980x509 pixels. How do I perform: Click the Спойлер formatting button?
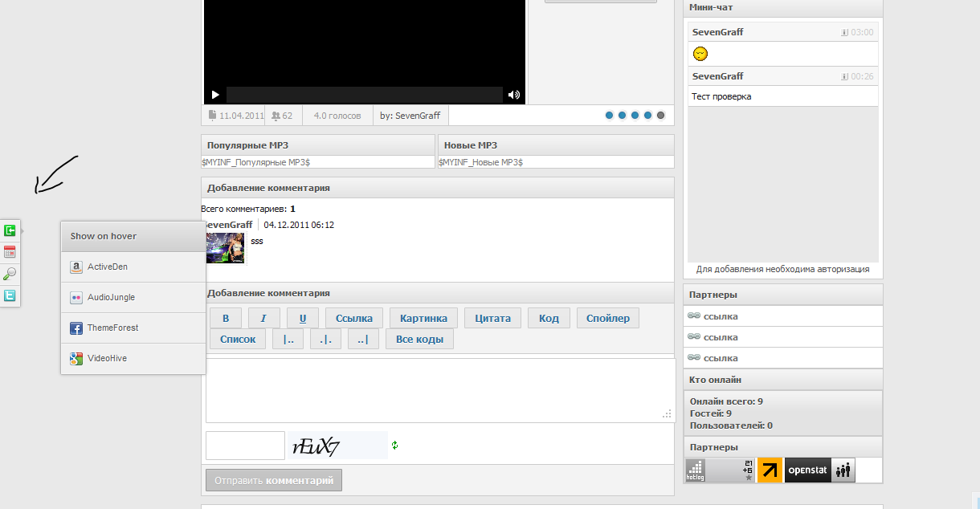coord(607,318)
